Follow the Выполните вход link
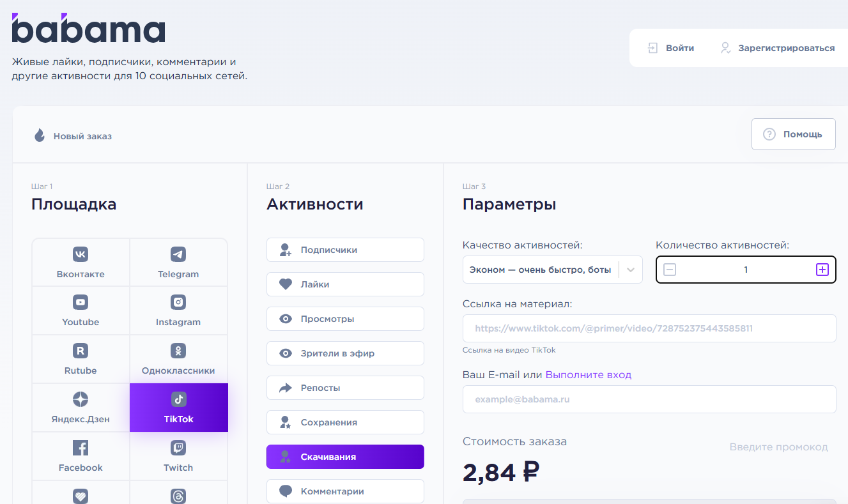848x504 pixels. pyautogui.click(x=588, y=375)
